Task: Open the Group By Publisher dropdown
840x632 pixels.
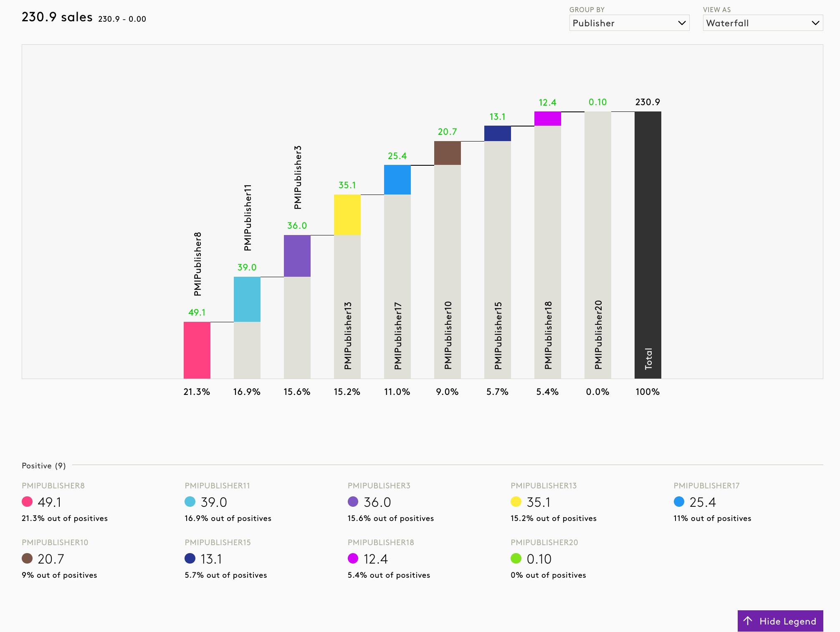Action: 629,23
